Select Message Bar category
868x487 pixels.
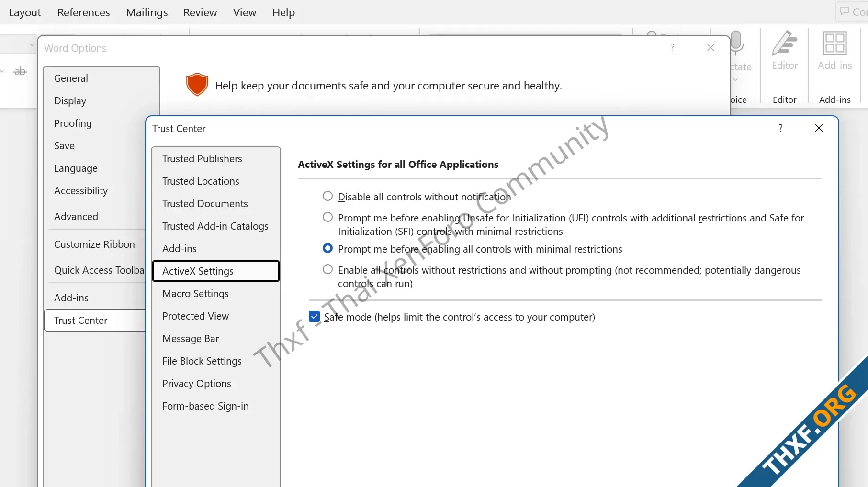[x=215, y=338]
